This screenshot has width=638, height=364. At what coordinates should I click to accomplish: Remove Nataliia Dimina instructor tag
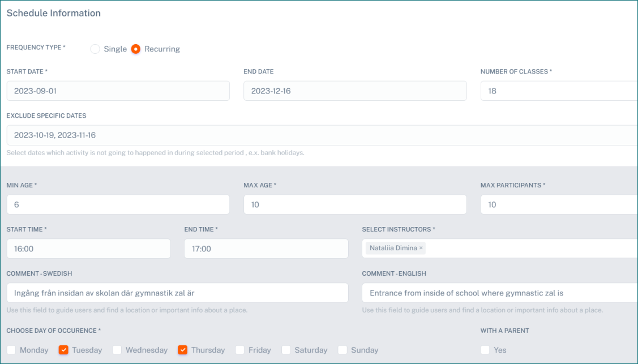click(421, 248)
